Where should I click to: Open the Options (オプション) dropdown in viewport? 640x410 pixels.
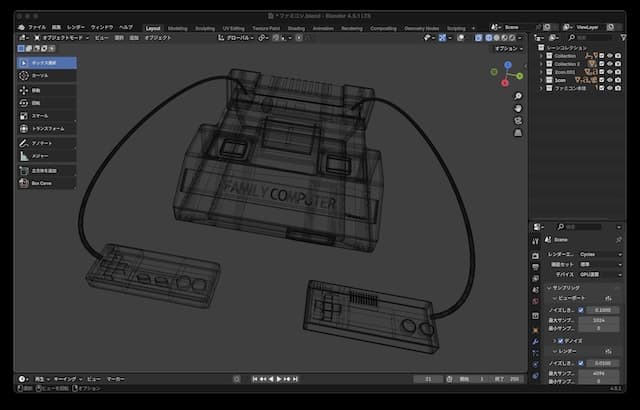tap(509, 49)
